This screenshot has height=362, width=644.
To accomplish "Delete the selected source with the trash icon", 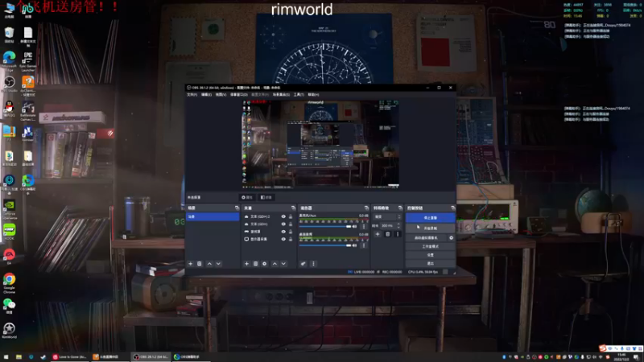I will click(x=255, y=264).
